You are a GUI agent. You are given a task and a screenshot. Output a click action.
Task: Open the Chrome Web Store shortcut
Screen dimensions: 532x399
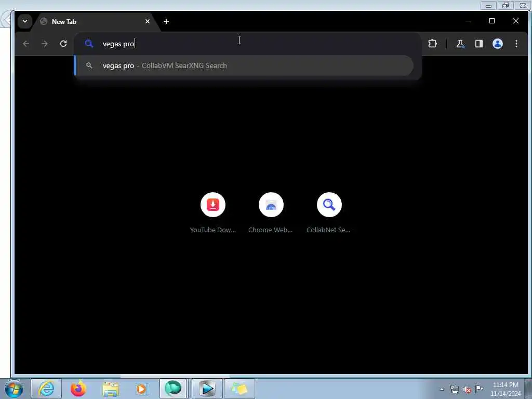point(271,205)
